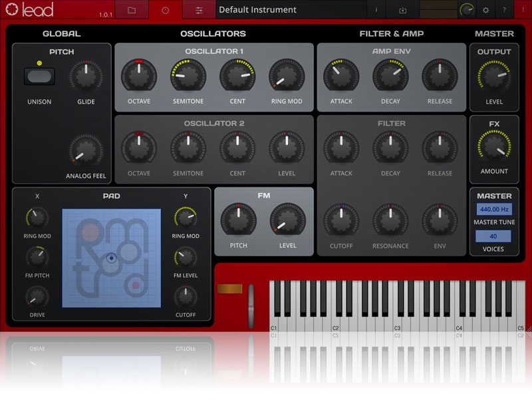Click inside the blue XY pad
The width and height of the screenshot is (532, 418).
click(111, 258)
